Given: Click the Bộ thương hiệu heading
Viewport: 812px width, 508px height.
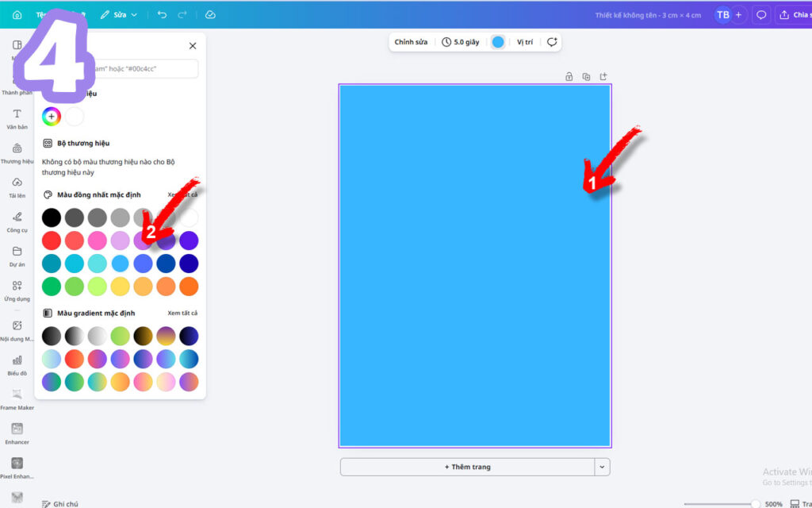Looking at the screenshot, I should [83, 143].
